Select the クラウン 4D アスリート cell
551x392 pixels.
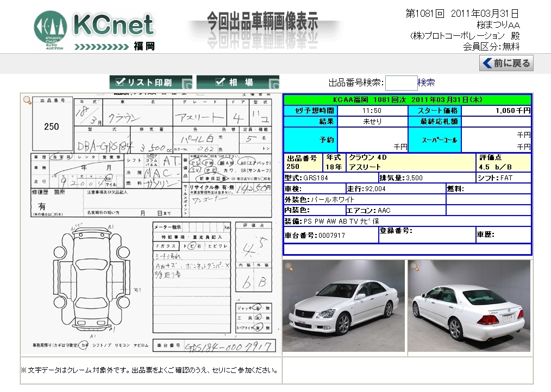[x=411, y=162]
